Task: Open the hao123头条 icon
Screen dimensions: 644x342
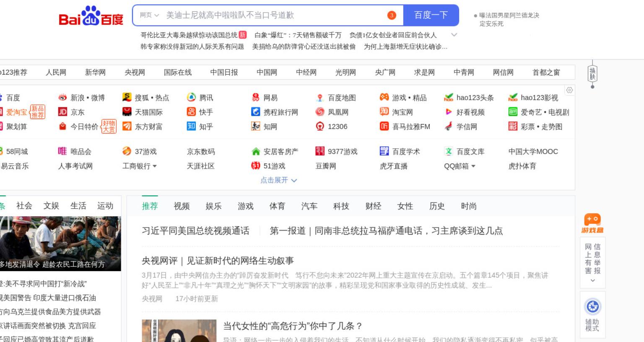Action: click(448, 98)
